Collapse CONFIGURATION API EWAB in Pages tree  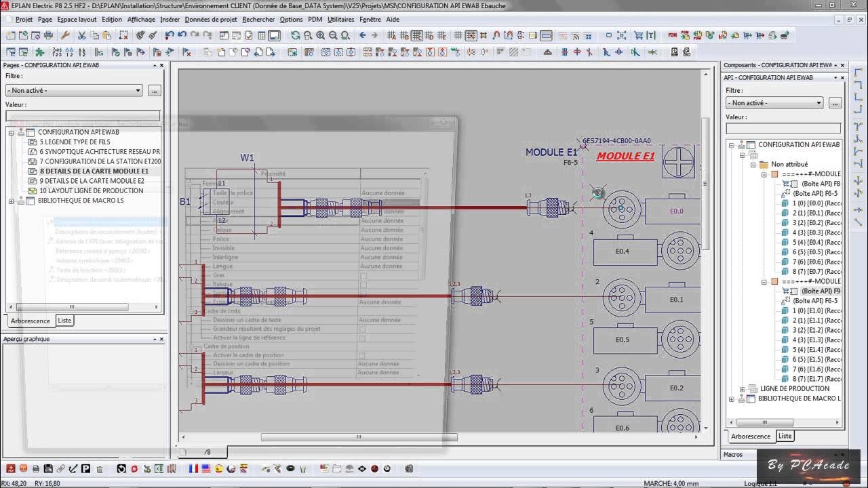(11, 133)
